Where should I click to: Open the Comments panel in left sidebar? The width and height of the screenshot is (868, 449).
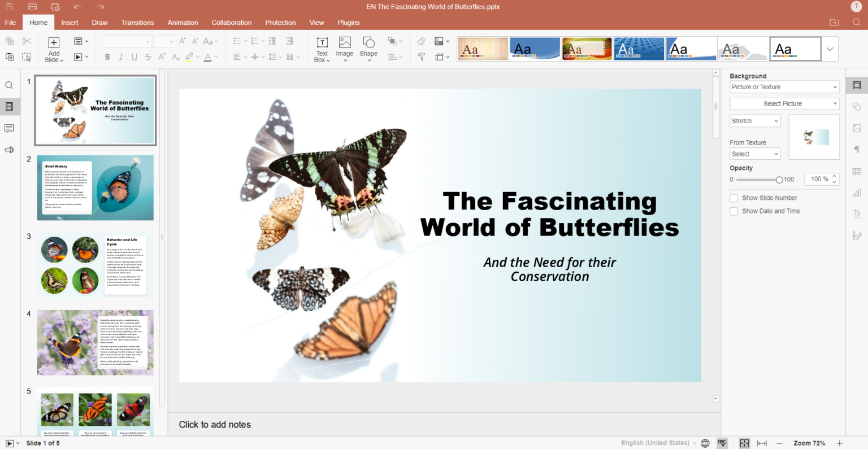tap(9, 129)
